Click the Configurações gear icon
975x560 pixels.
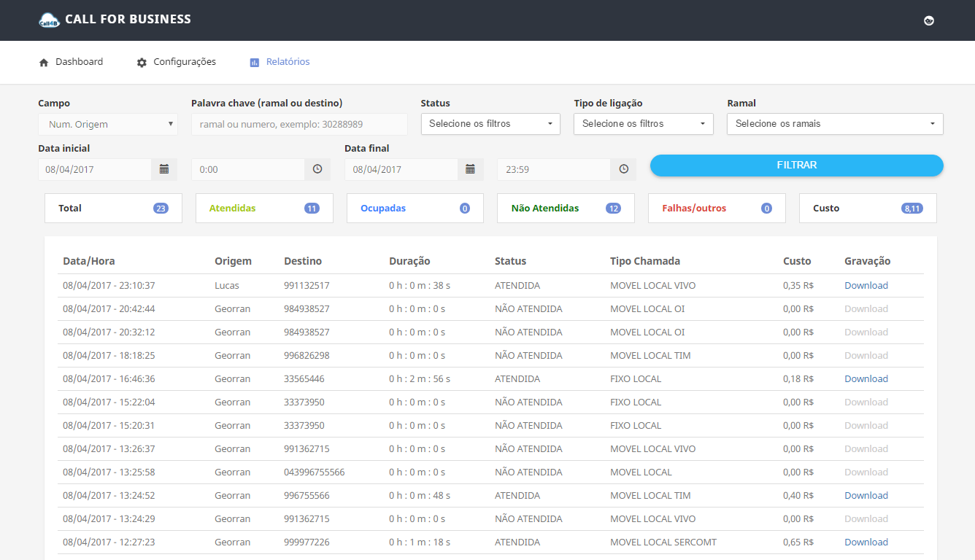[142, 62]
